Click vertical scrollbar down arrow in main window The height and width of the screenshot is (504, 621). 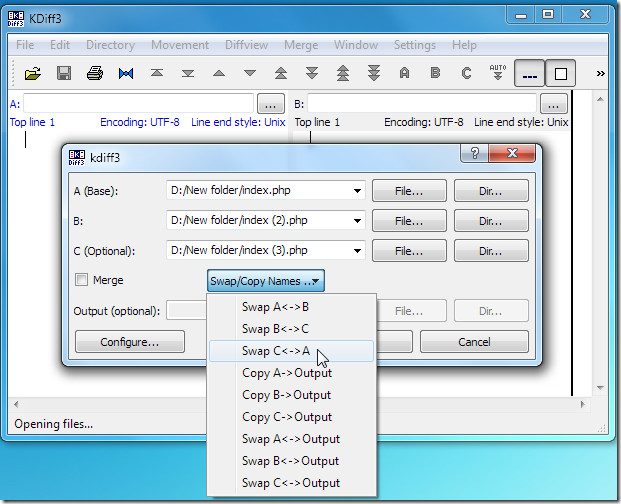(600, 388)
